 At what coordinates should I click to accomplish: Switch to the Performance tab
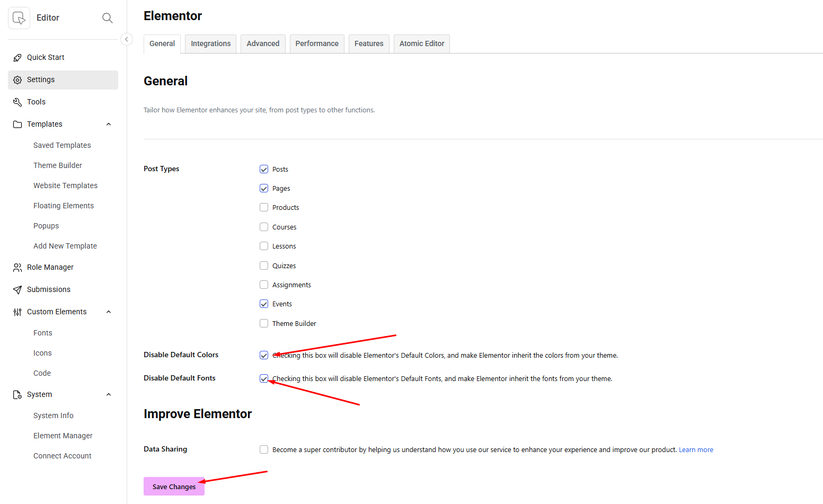(317, 44)
